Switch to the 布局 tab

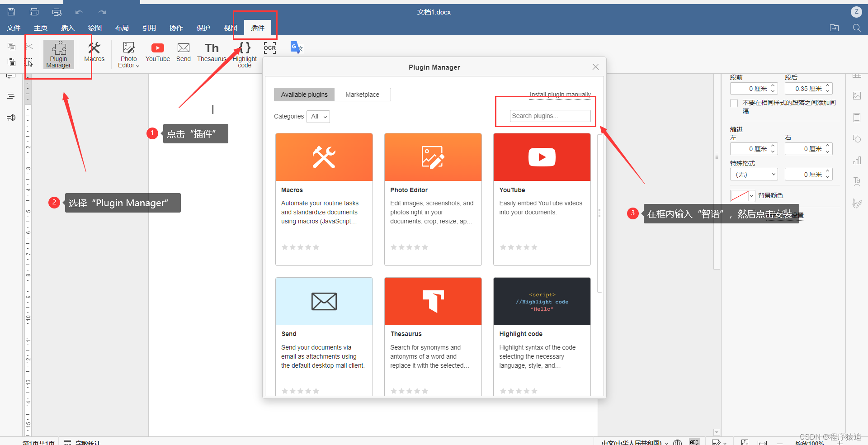(x=122, y=28)
